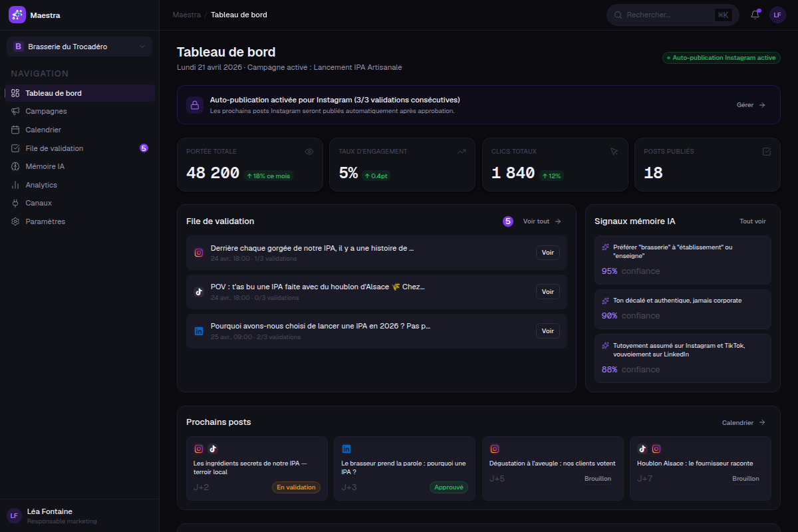The height and width of the screenshot is (532, 798).
Task: Click the sparkle icon beside 95% confiance signal
Action: click(x=605, y=247)
